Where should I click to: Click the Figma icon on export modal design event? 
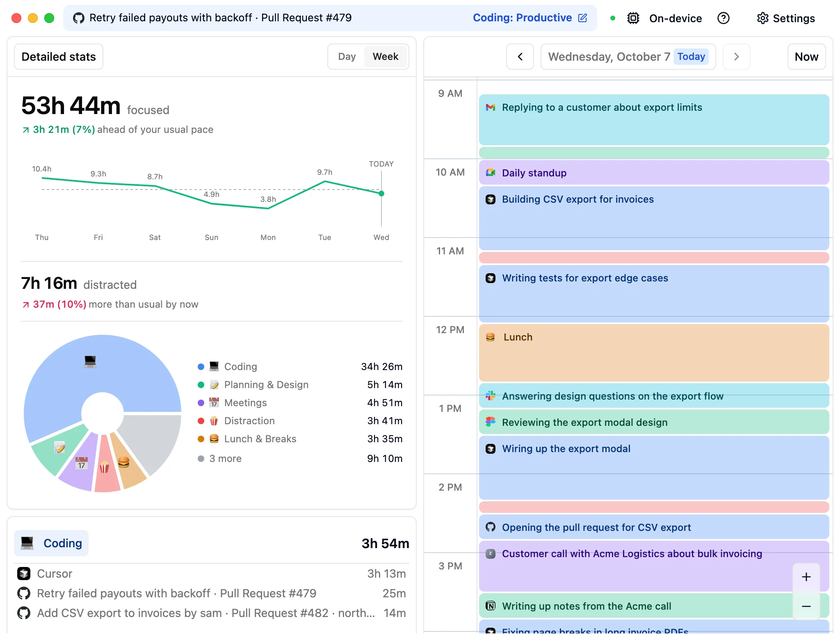(491, 422)
